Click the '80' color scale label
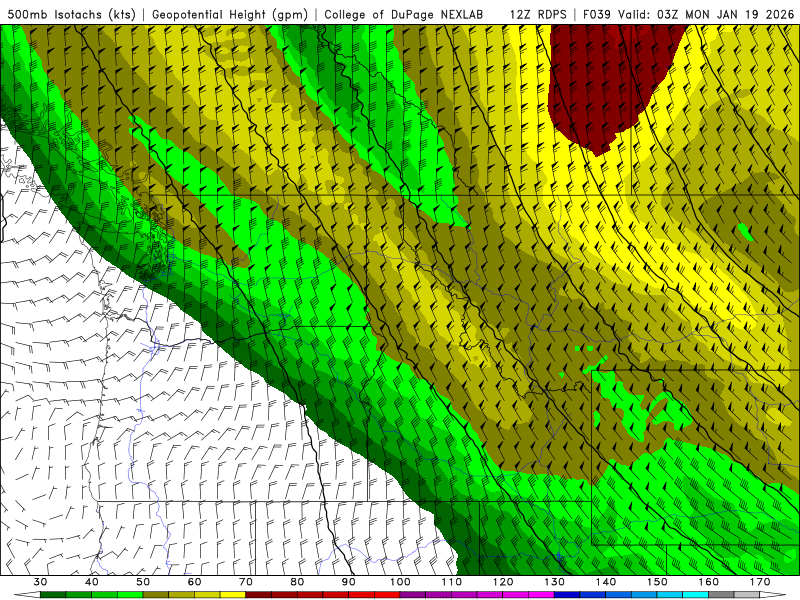Viewport: 800px width, 600px height. coord(297,582)
